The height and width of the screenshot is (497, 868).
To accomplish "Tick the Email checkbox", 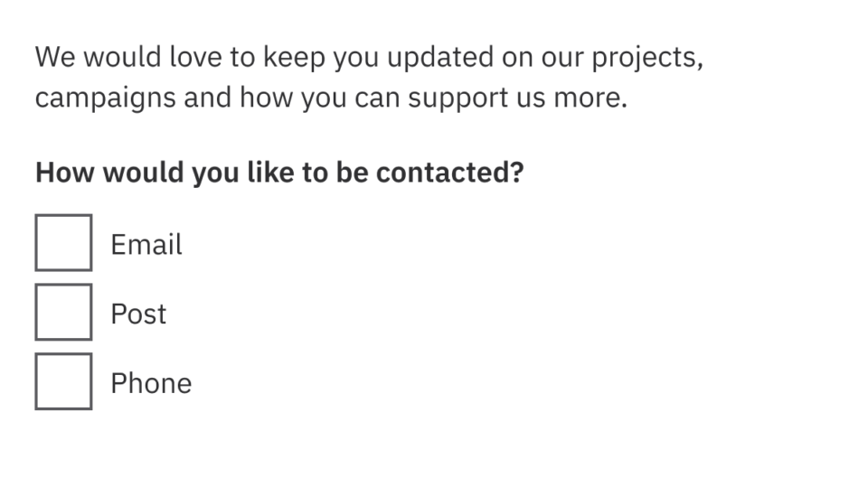I will [x=63, y=242].
